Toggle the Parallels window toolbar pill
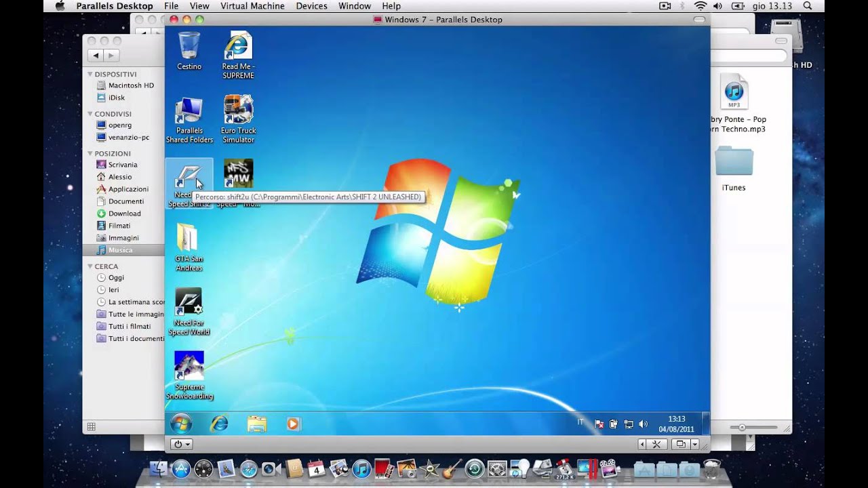The height and width of the screenshot is (488, 868). click(698, 20)
